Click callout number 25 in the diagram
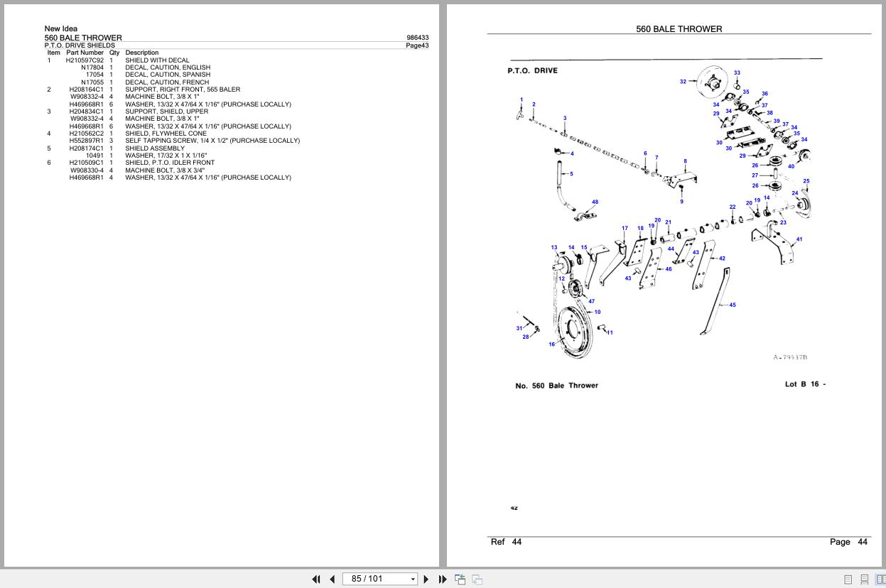 [806, 181]
